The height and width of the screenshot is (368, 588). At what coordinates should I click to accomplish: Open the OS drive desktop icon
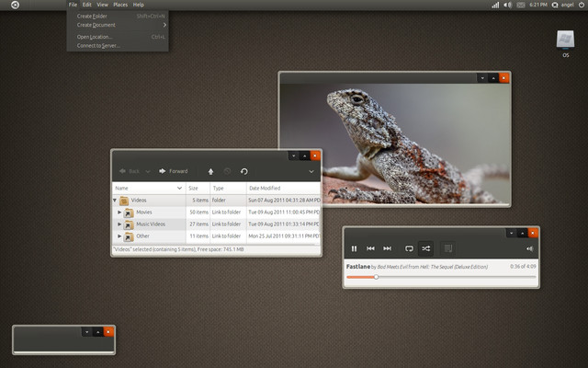coord(565,41)
